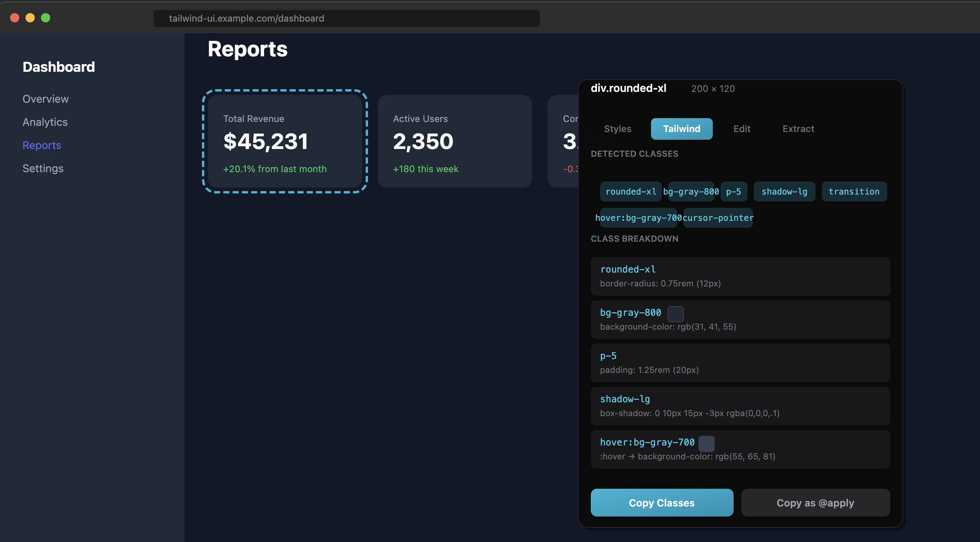Open the Extract tab
Viewport: 980px width, 542px height.
coord(798,129)
